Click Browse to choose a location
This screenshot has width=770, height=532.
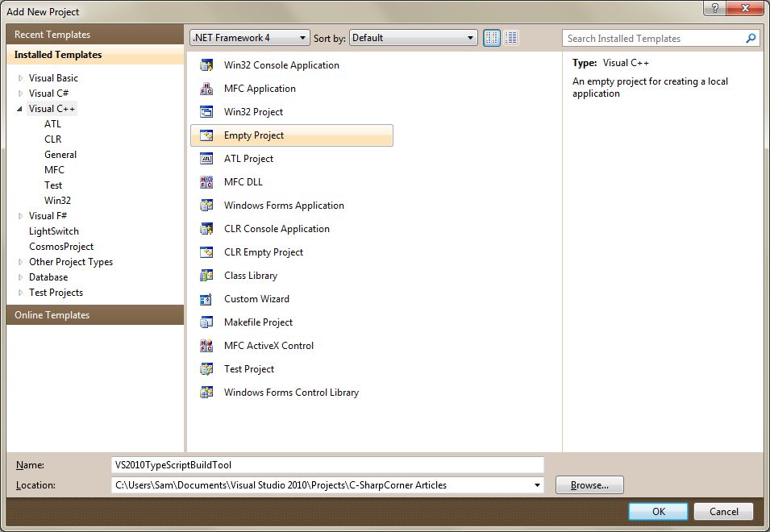point(589,485)
